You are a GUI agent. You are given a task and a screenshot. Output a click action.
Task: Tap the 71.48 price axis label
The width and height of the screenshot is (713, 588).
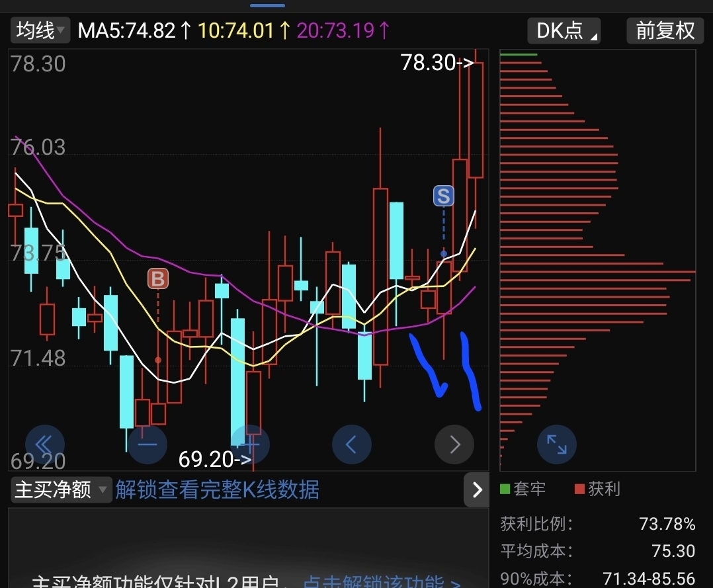[38, 358]
